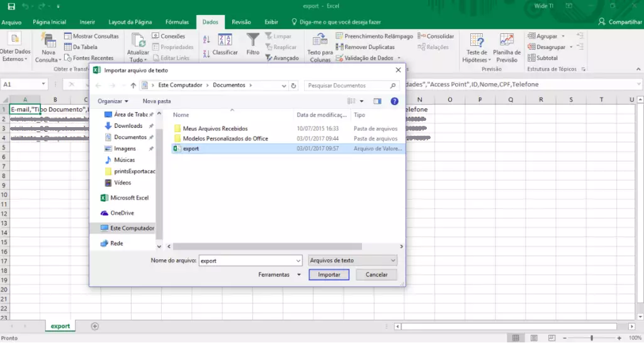Open Obter Dados Externos ribbon button
This screenshot has height=343, width=644.
[x=15, y=47]
